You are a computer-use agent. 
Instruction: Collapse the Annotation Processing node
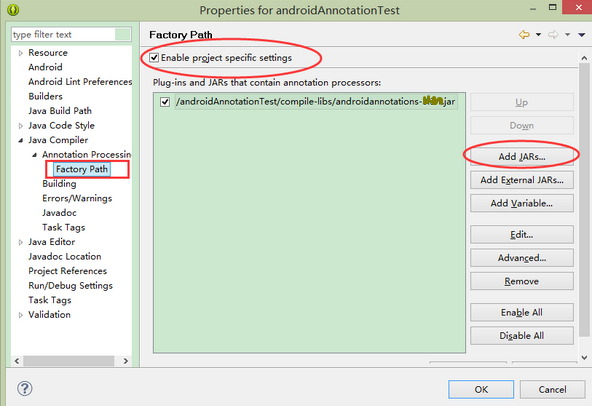pyautogui.click(x=35, y=155)
